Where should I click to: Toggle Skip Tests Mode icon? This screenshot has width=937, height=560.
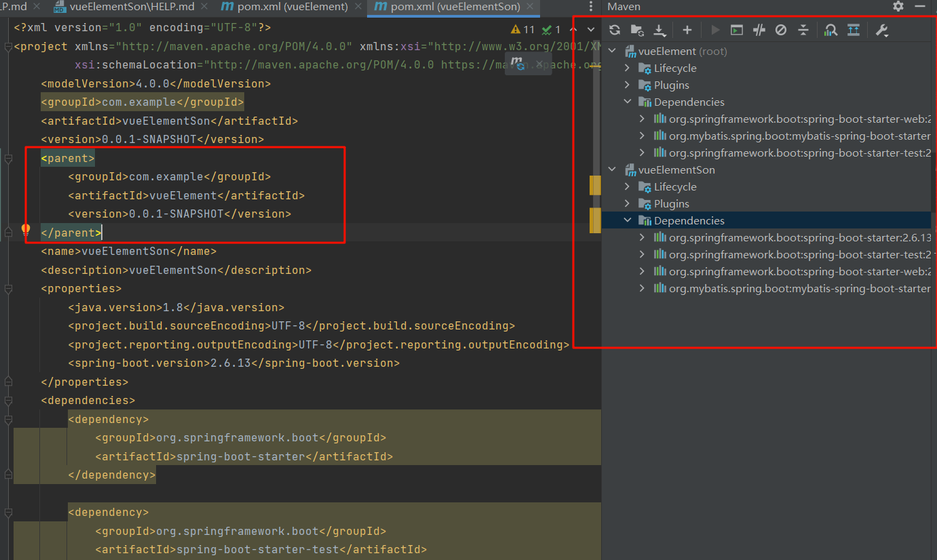781,30
